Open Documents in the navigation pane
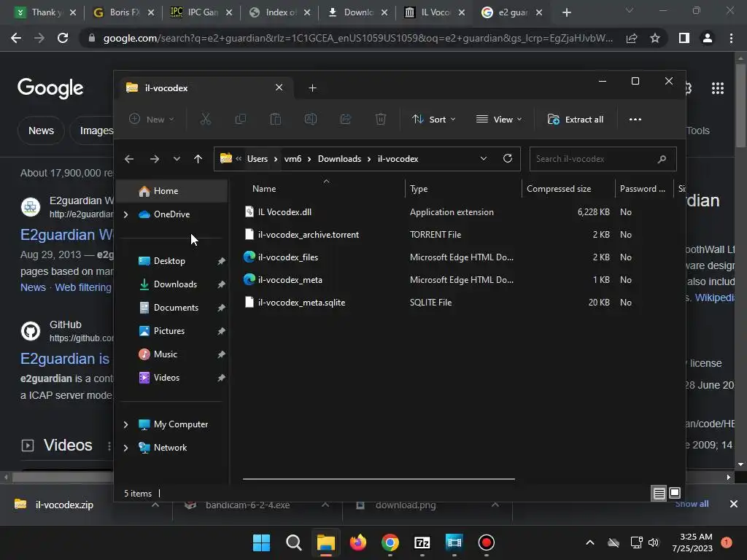The image size is (747, 560). [176, 308]
